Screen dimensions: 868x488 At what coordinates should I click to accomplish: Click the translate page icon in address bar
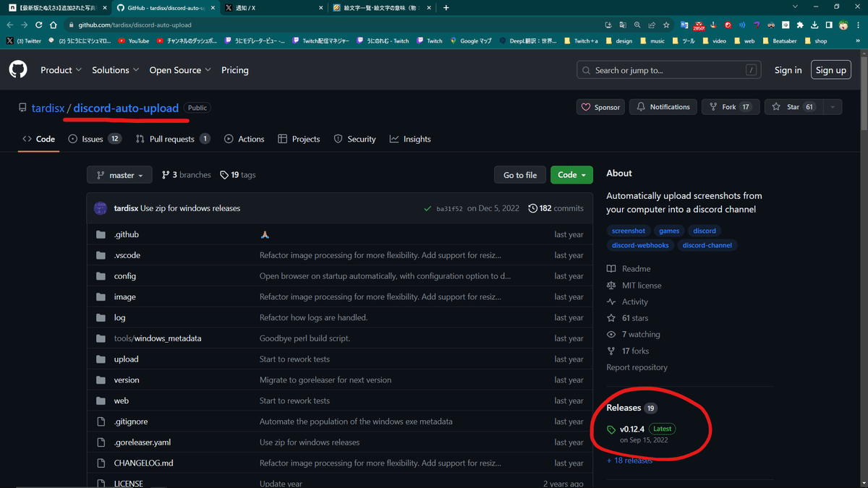tap(623, 25)
